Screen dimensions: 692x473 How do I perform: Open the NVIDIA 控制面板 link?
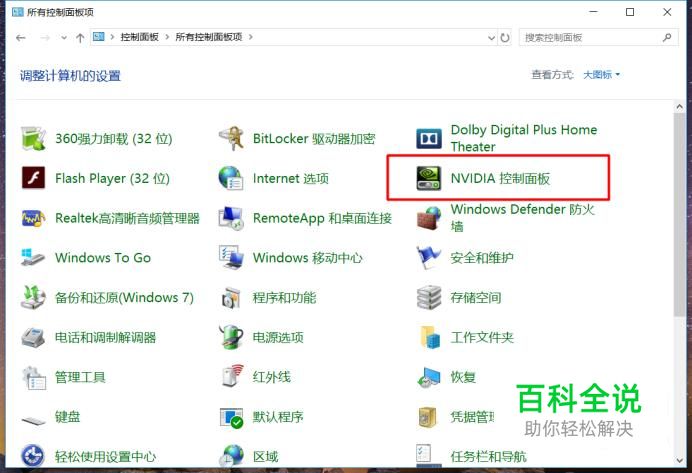click(x=500, y=178)
